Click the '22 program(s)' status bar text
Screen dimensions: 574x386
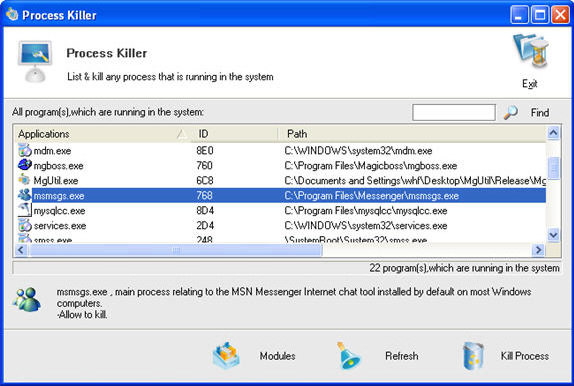tap(464, 268)
